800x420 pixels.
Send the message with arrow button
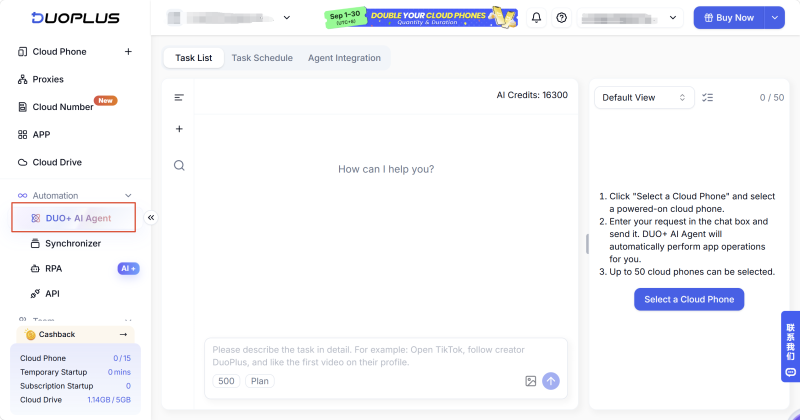click(x=551, y=381)
